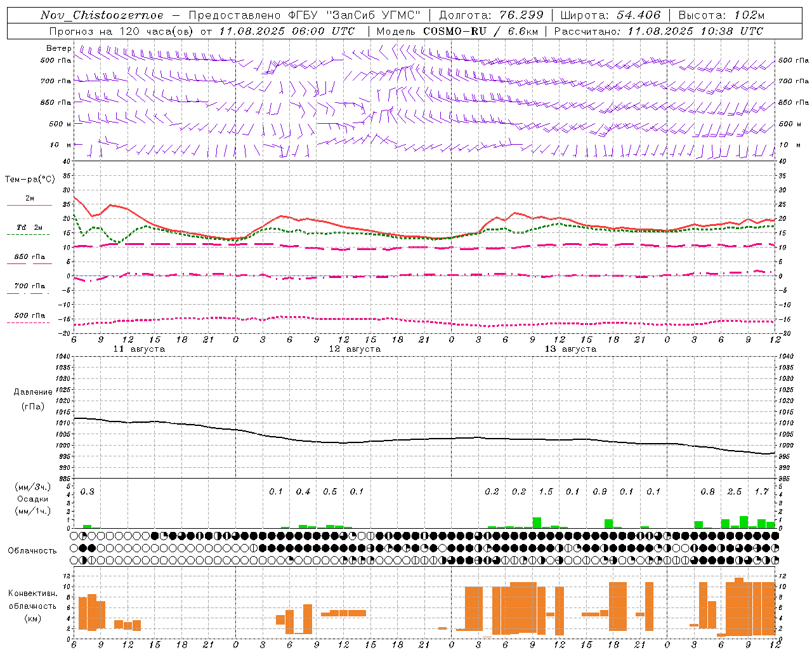Click the Облачность cloud cover label
Image resolution: width=812 pixels, height=650 pixels.
coord(32,550)
